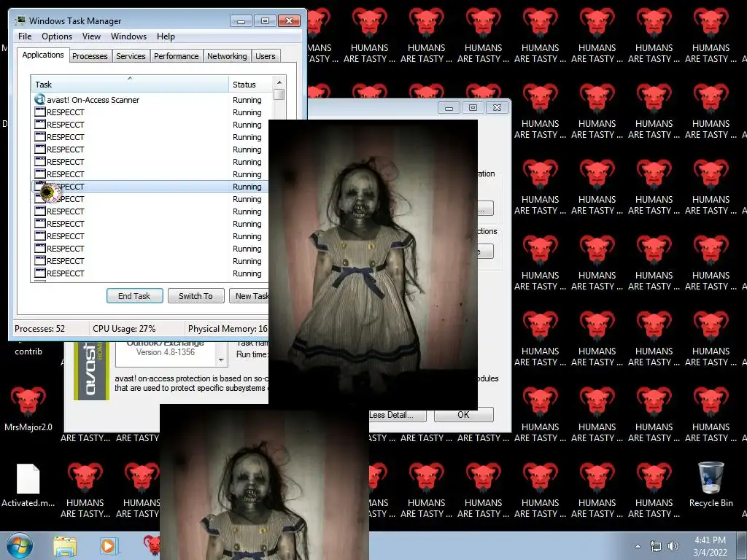Open the Help menu in Task Manager
This screenshot has width=747, height=560.
pyautogui.click(x=166, y=36)
